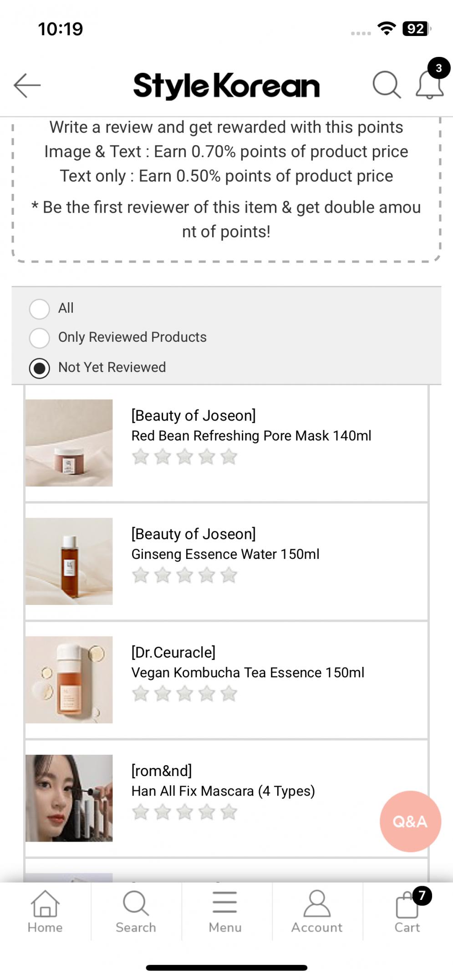This screenshot has width=453, height=980.
Task: Open search with the magnifier icon in header
Action: tap(386, 85)
